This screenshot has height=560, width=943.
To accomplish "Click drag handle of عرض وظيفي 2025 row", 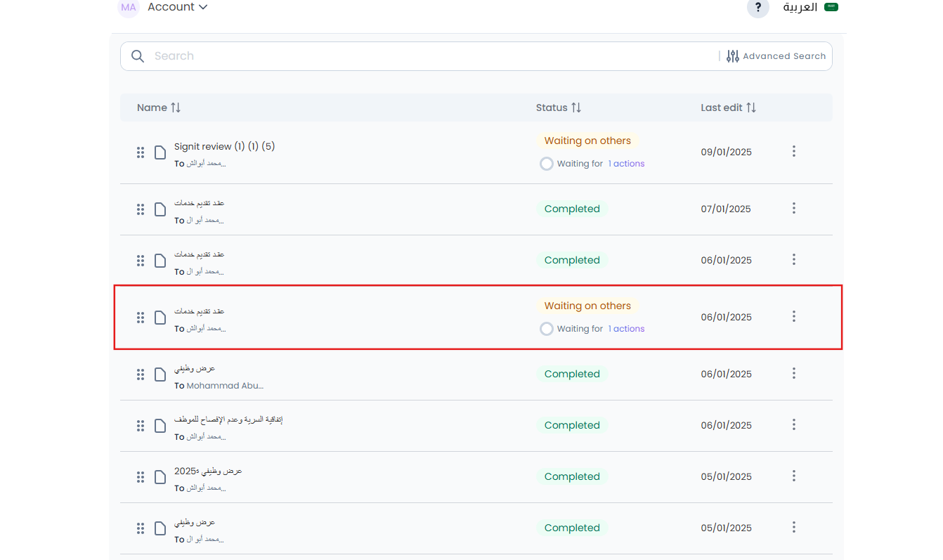I will (141, 477).
